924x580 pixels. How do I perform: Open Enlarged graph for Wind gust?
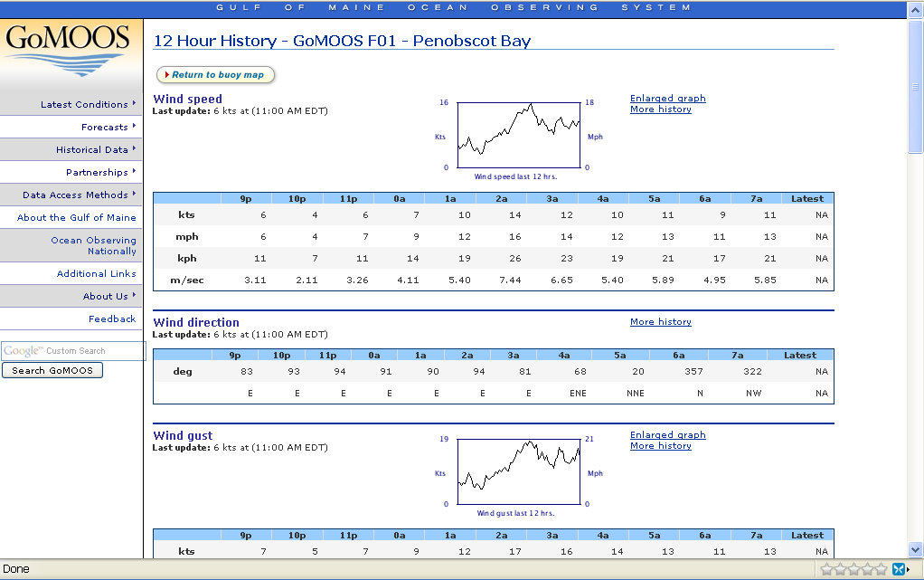tap(667, 435)
